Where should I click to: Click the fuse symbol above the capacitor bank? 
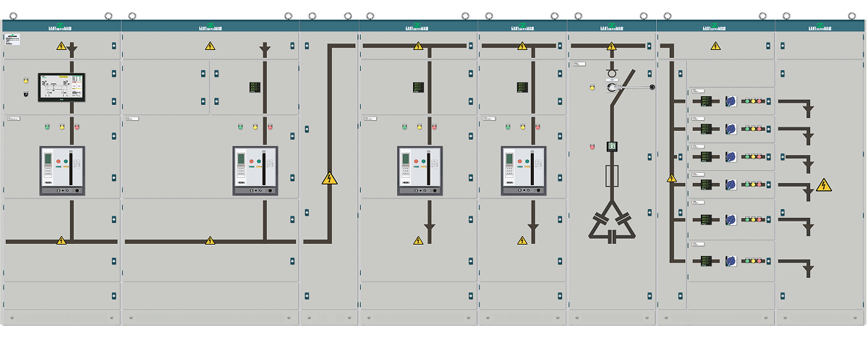(x=612, y=175)
